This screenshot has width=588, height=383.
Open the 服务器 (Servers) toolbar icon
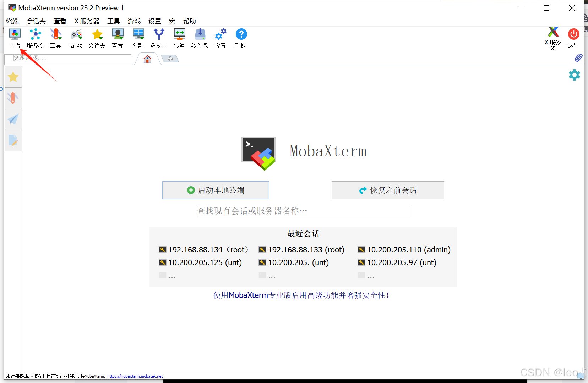point(35,38)
